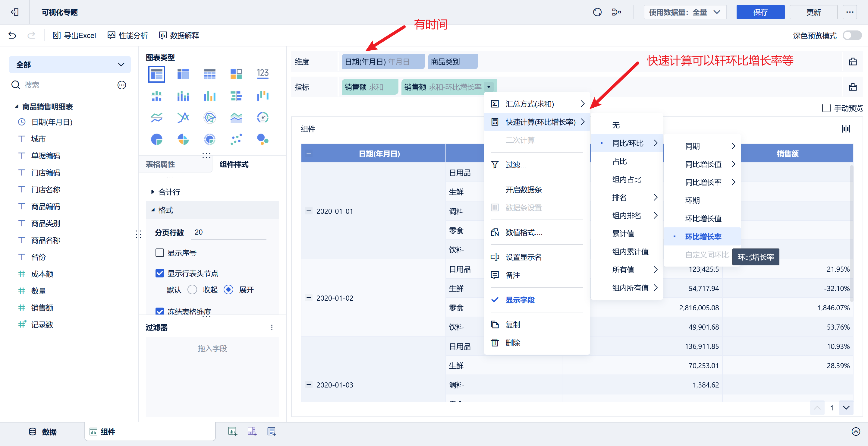Viewport: 868px width, 446px height.
Task: Open the more options ellipsis beside search
Action: [122, 85]
